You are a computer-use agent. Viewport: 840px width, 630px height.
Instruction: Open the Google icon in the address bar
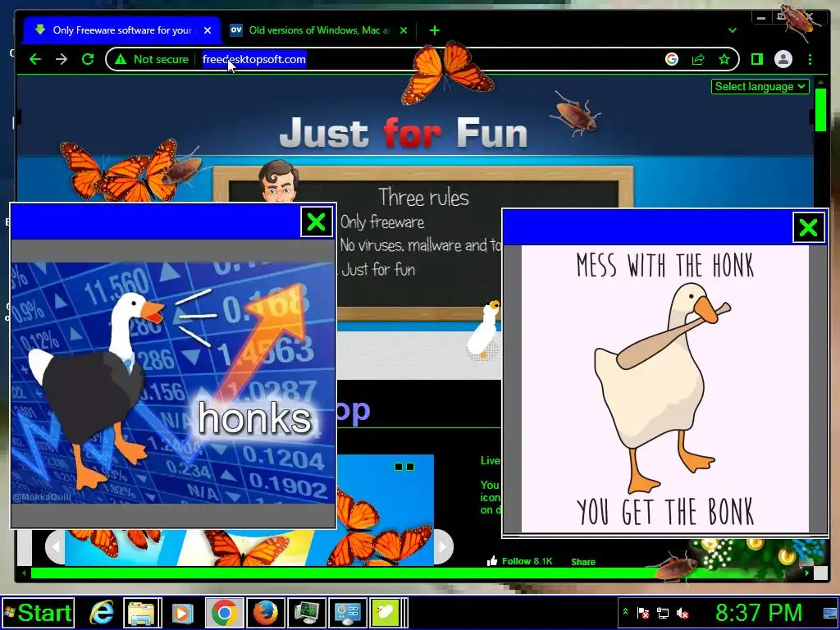pyautogui.click(x=671, y=59)
